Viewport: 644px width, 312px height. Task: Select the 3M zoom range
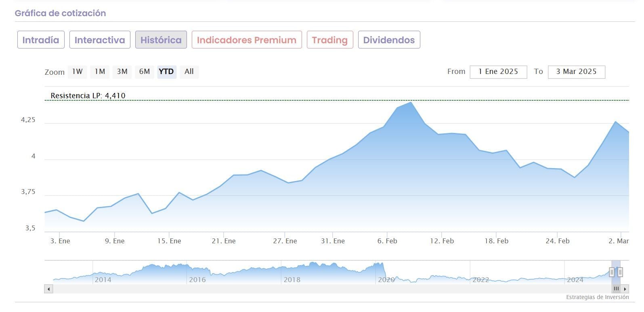[x=122, y=72]
